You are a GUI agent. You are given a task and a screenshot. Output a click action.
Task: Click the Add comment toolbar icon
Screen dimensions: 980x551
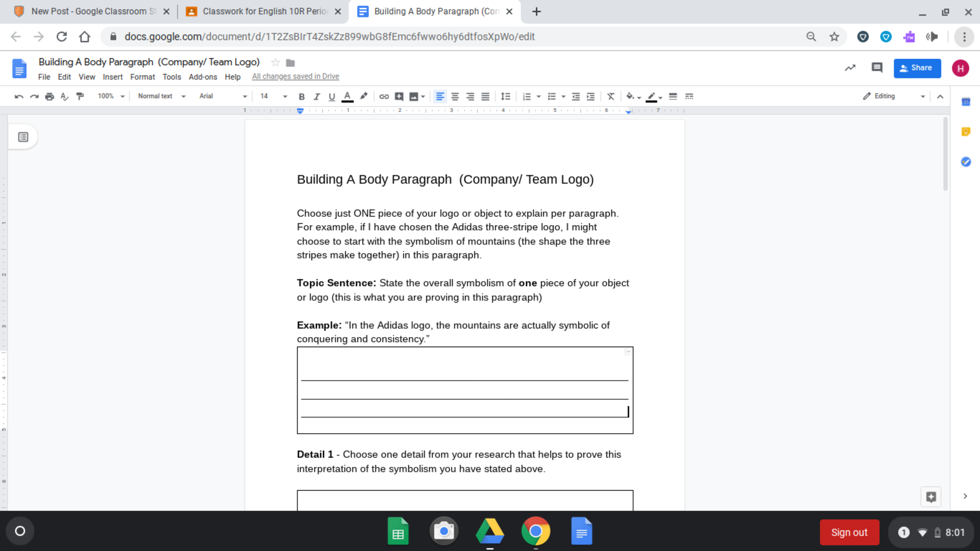[399, 96]
